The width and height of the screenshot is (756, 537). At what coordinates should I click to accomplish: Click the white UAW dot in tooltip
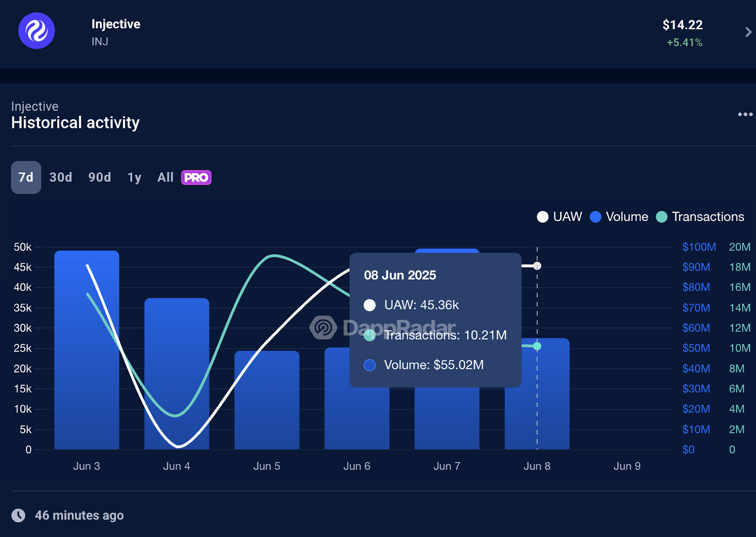pos(369,305)
